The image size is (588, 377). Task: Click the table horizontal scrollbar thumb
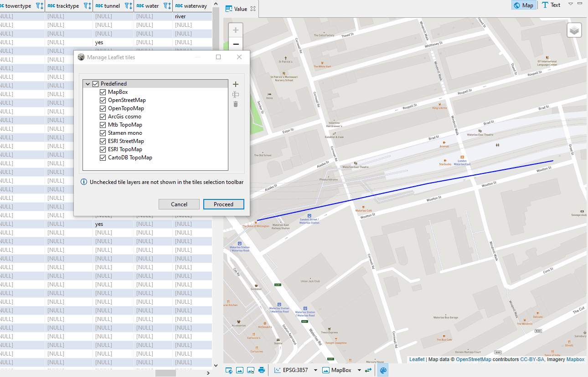pos(165,373)
